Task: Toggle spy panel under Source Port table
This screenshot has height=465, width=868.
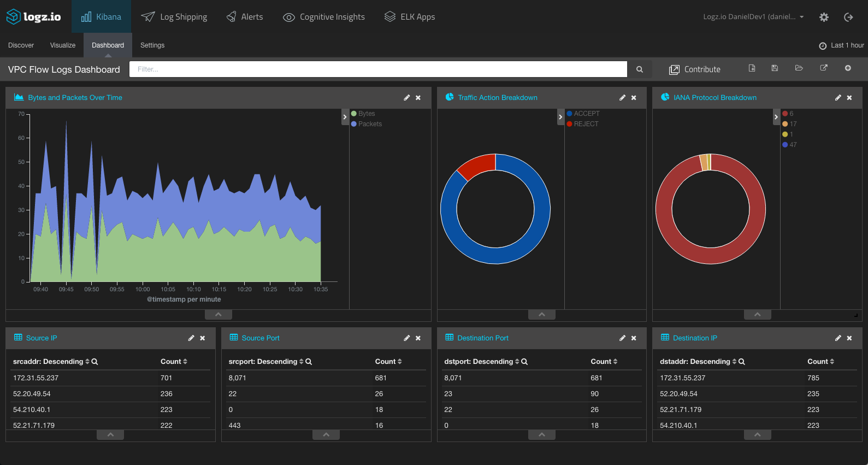Action: click(326, 435)
